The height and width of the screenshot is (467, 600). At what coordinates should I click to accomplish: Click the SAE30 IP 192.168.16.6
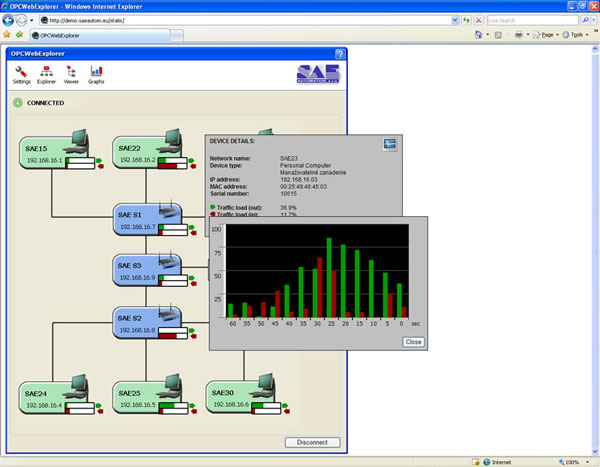click(x=231, y=405)
